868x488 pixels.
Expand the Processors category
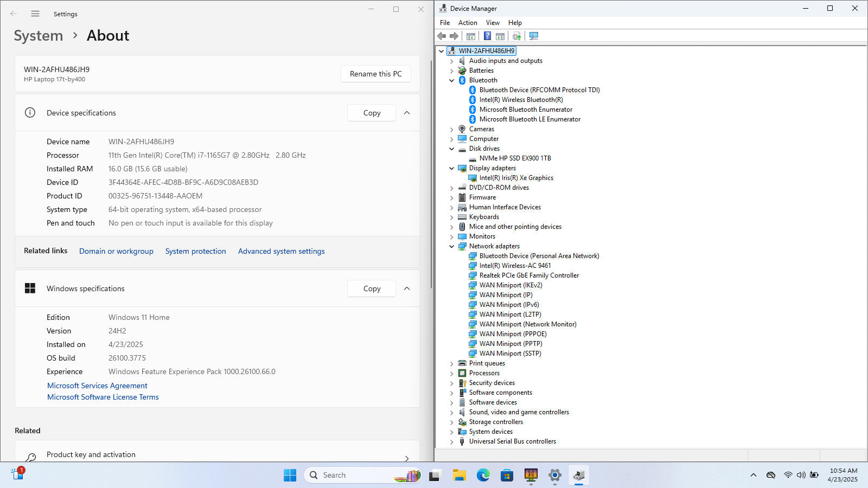pyautogui.click(x=451, y=373)
